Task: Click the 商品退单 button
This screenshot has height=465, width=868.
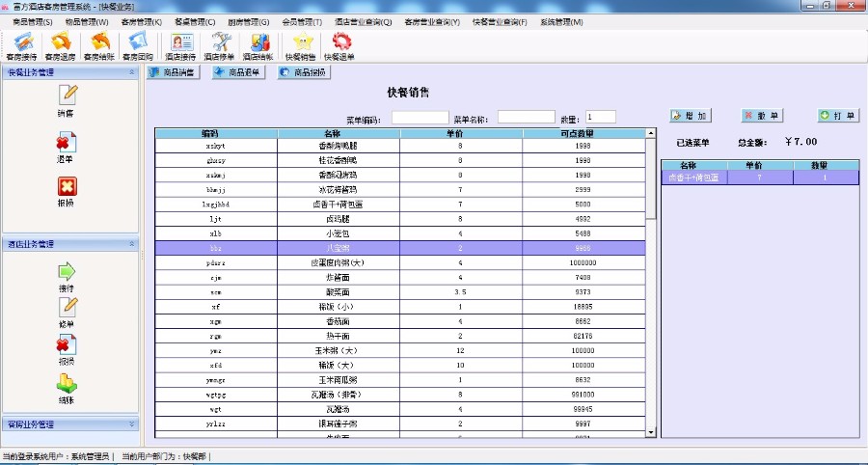Action: pos(238,72)
